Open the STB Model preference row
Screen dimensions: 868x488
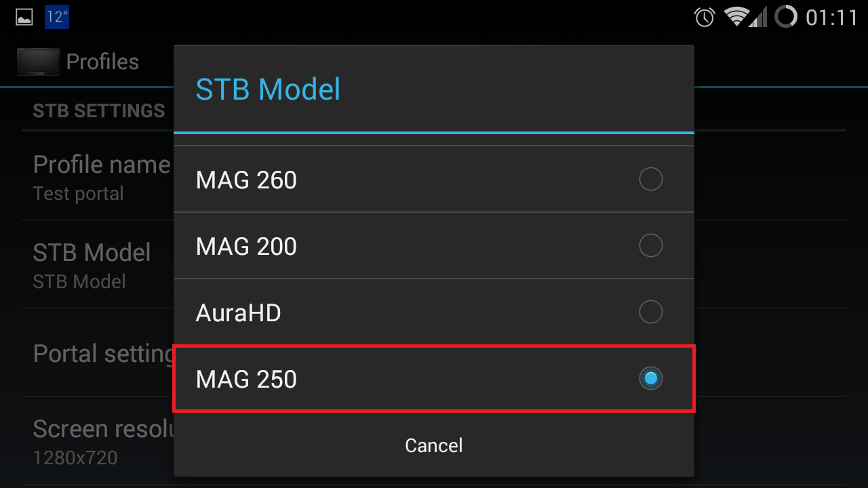pos(92,266)
